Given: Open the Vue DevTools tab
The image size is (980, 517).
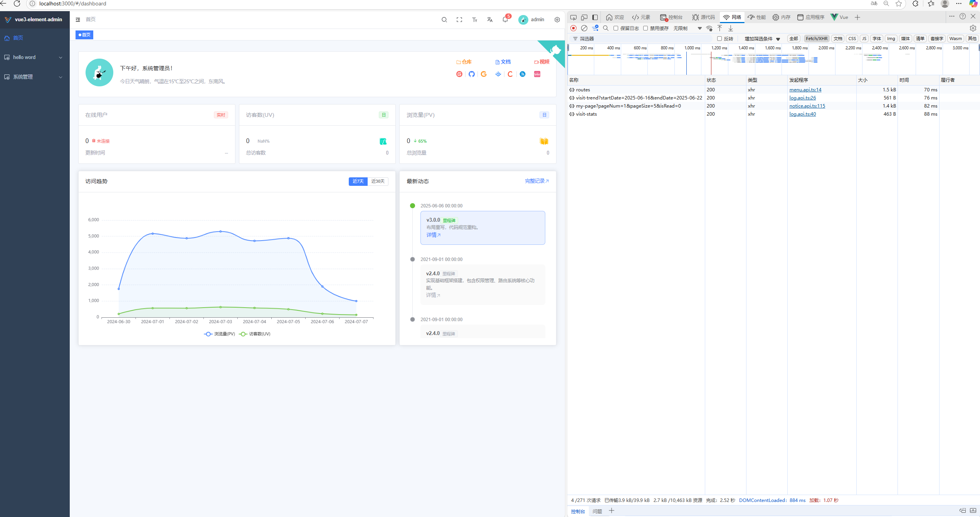Looking at the screenshot, I should point(839,17).
